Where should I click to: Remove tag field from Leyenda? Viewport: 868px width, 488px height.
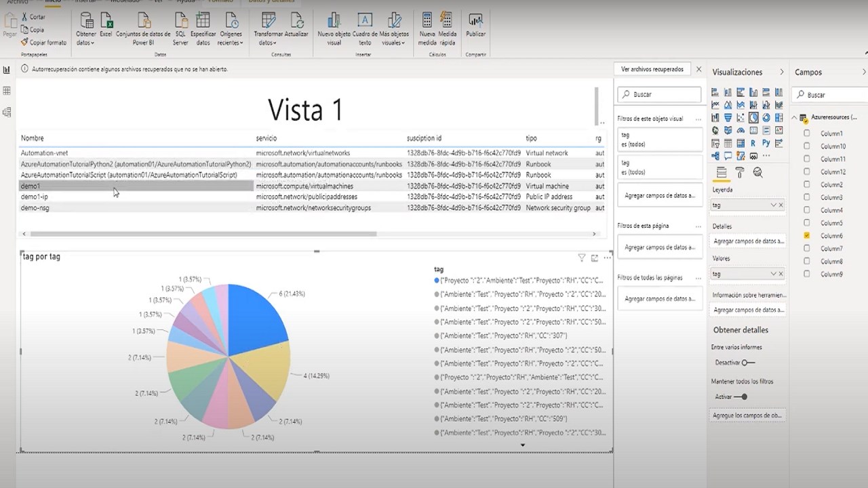point(781,205)
